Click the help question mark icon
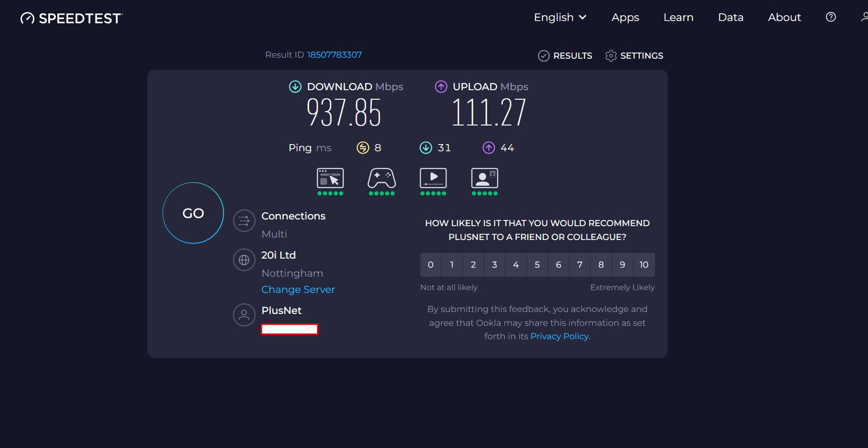The image size is (868, 448). coord(831,17)
